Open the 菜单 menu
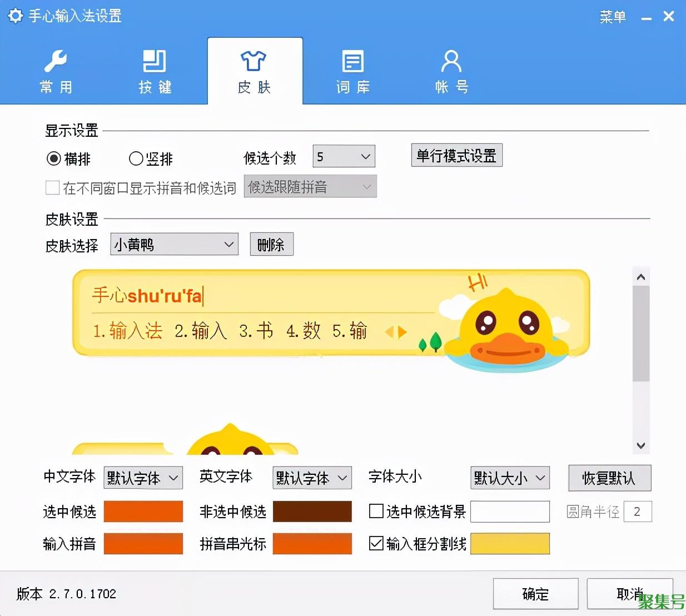 [613, 17]
